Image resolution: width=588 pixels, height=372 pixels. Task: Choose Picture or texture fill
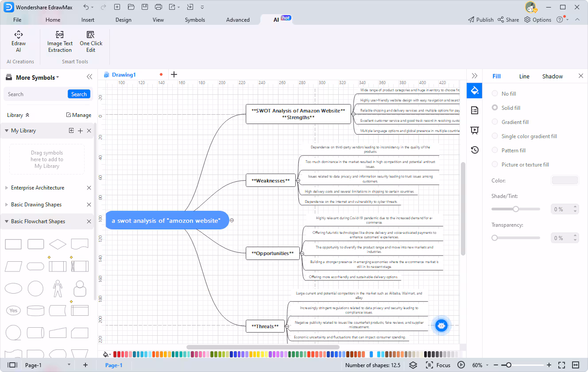coord(521,164)
